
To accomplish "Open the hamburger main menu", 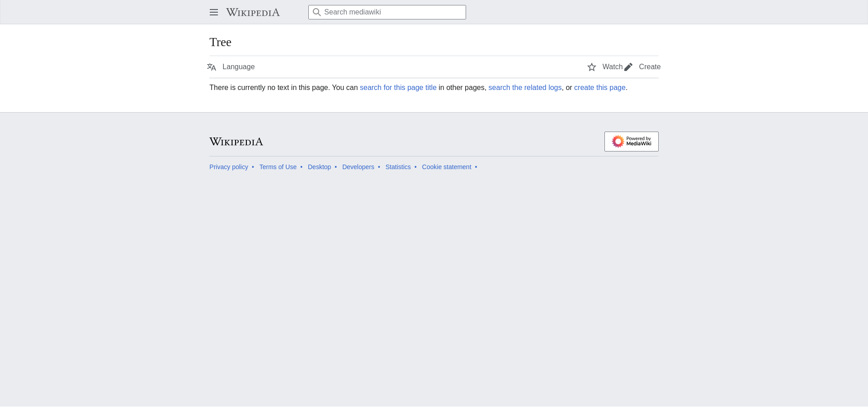I will [x=214, y=12].
